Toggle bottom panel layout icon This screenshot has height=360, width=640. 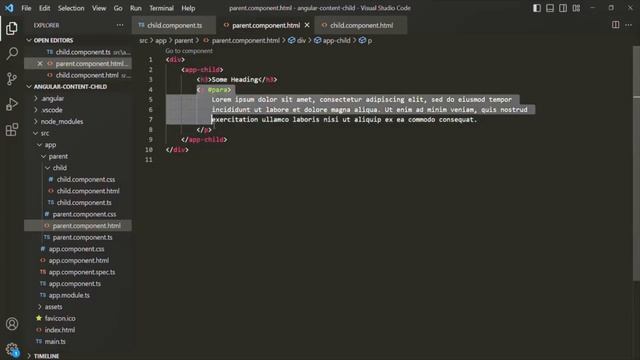pos(550,8)
